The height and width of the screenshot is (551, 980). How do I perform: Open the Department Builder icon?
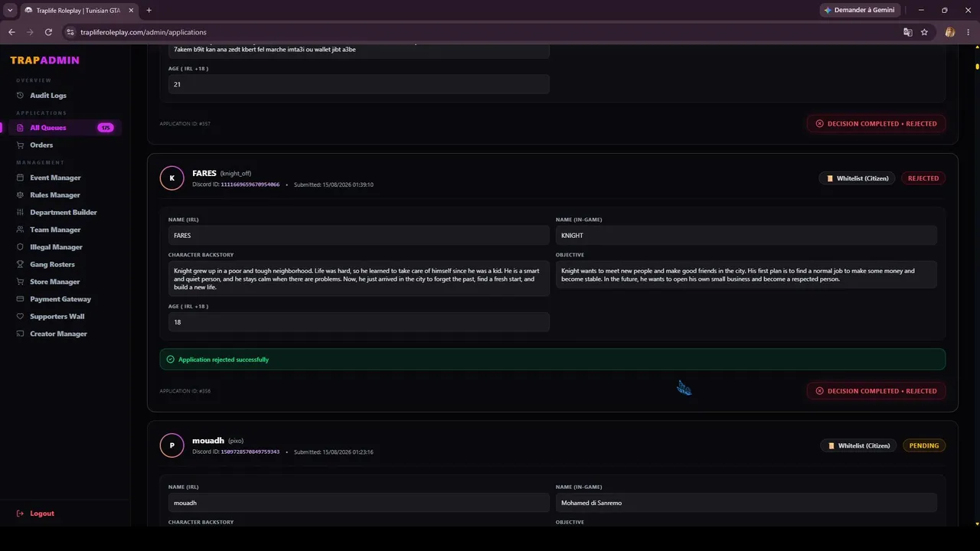(x=21, y=213)
